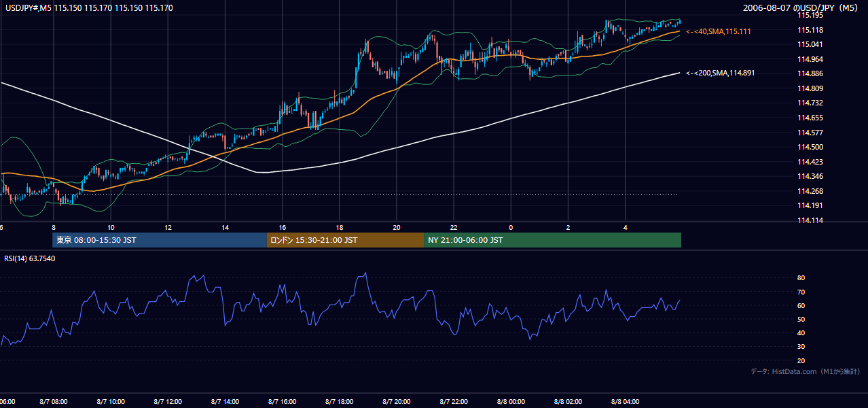Screen dimensions: 868x408
Task: Click hour tick 8 under the price chart
Action: 53,228
